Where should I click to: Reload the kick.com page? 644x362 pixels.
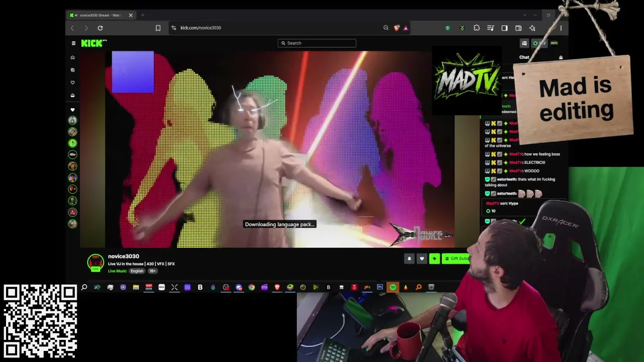click(100, 28)
